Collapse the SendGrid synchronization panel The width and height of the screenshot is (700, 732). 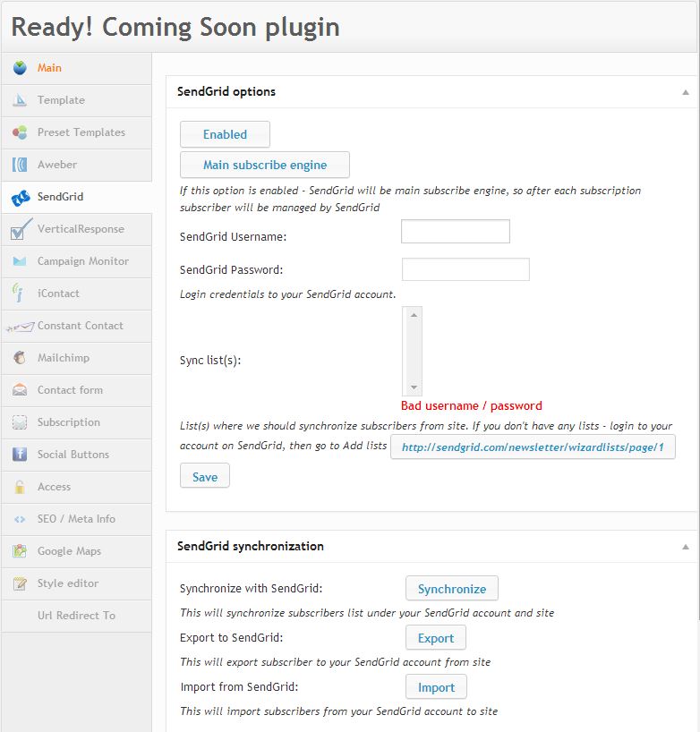[686, 547]
